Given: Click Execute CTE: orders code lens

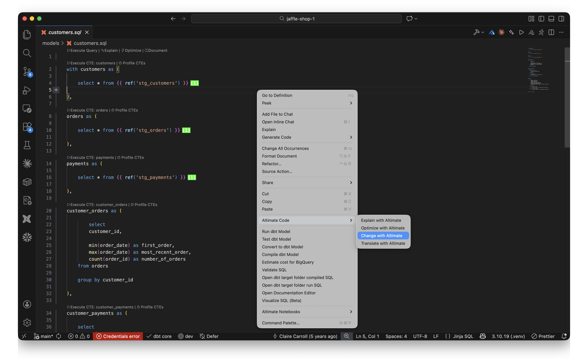Looking at the screenshot, I should coord(87,110).
